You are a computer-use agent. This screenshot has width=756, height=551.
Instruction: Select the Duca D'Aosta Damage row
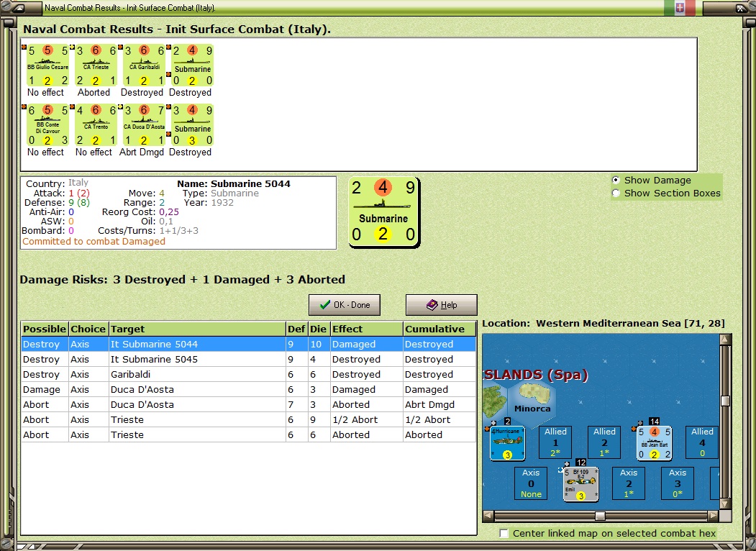249,389
